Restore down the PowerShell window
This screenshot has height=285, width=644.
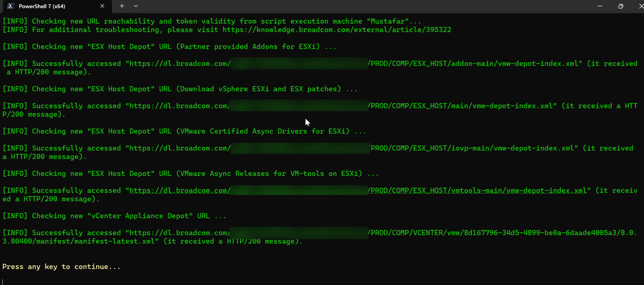(x=620, y=6)
